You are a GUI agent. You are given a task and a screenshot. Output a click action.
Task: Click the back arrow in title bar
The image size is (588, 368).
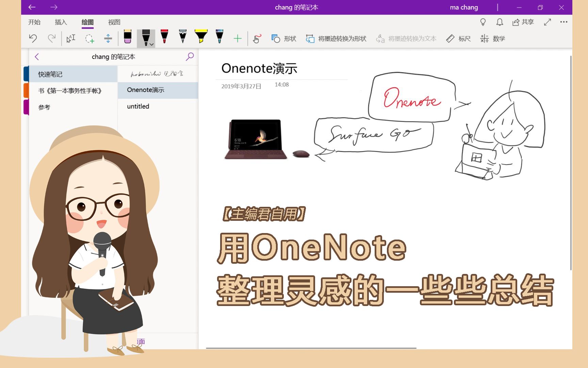click(x=32, y=7)
